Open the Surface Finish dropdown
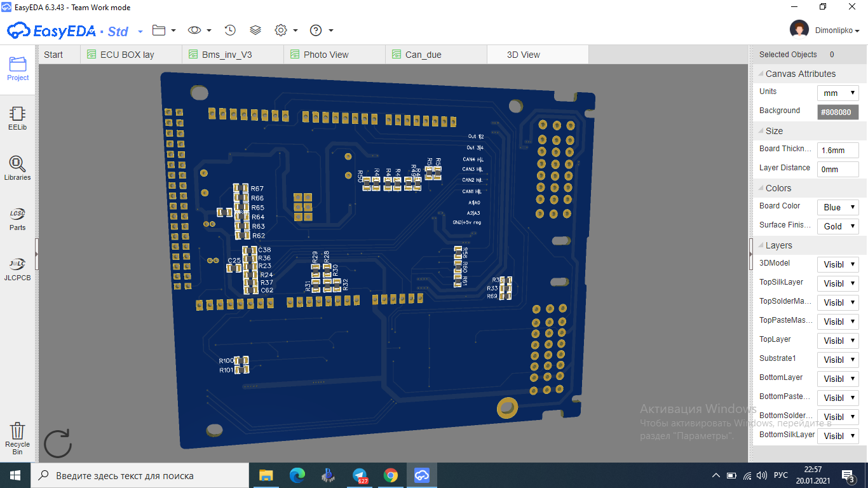Image resolution: width=868 pixels, height=488 pixels. [837, 226]
